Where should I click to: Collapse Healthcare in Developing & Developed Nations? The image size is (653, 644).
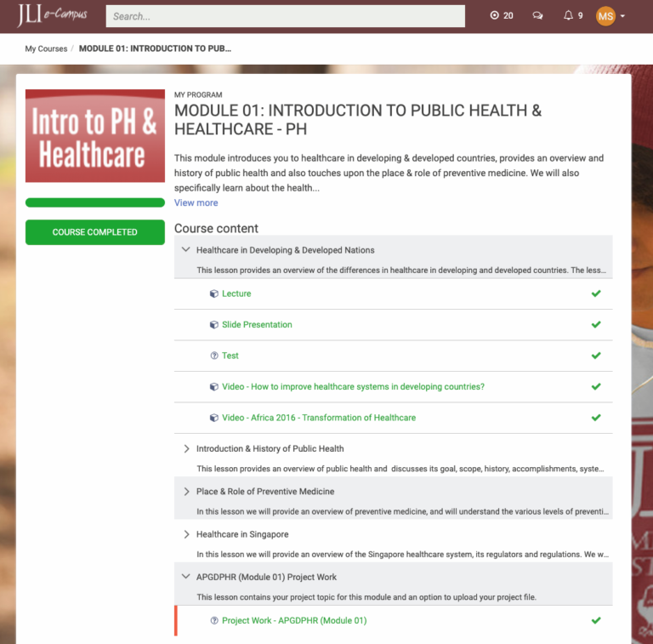click(186, 250)
